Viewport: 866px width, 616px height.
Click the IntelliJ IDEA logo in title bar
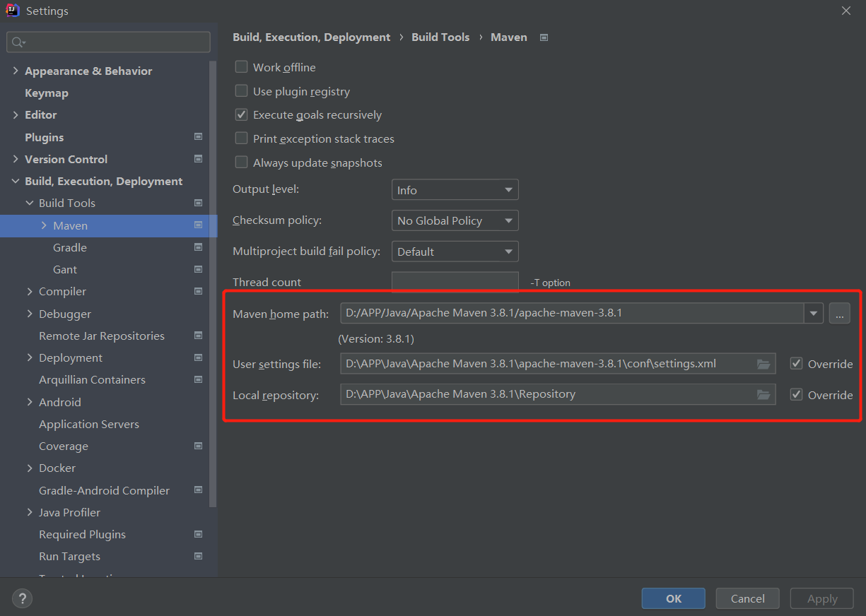[12, 11]
